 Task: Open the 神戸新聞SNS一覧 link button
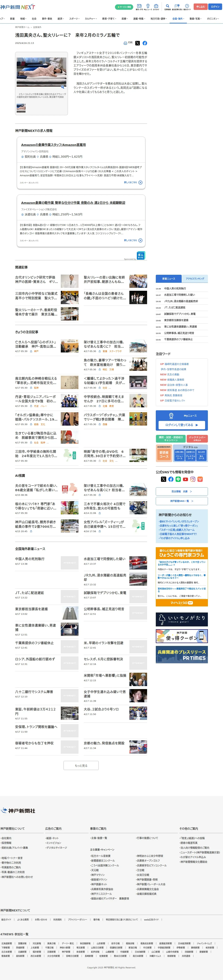(182, 501)
